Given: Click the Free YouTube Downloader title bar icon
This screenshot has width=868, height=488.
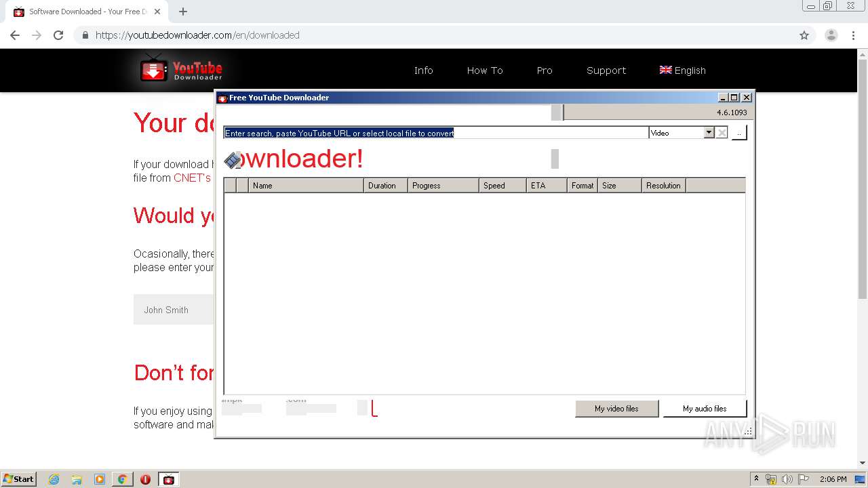Looking at the screenshot, I should (x=222, y=98).
